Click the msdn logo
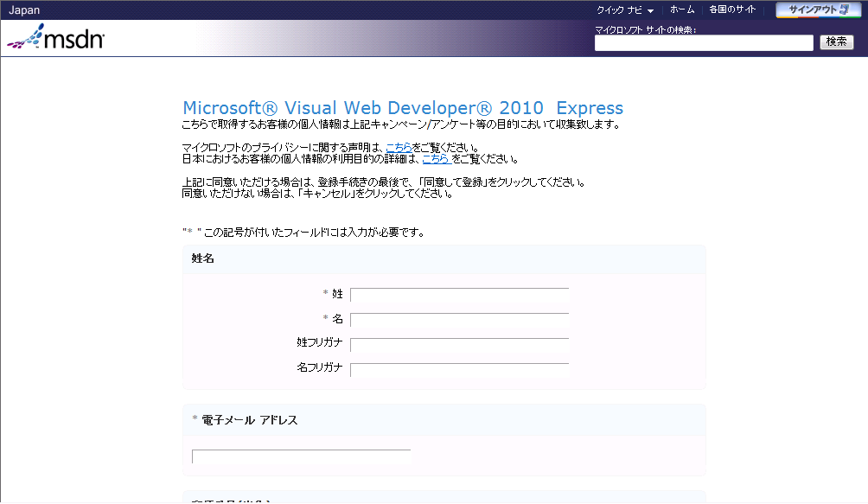 (x=55, y=37)
